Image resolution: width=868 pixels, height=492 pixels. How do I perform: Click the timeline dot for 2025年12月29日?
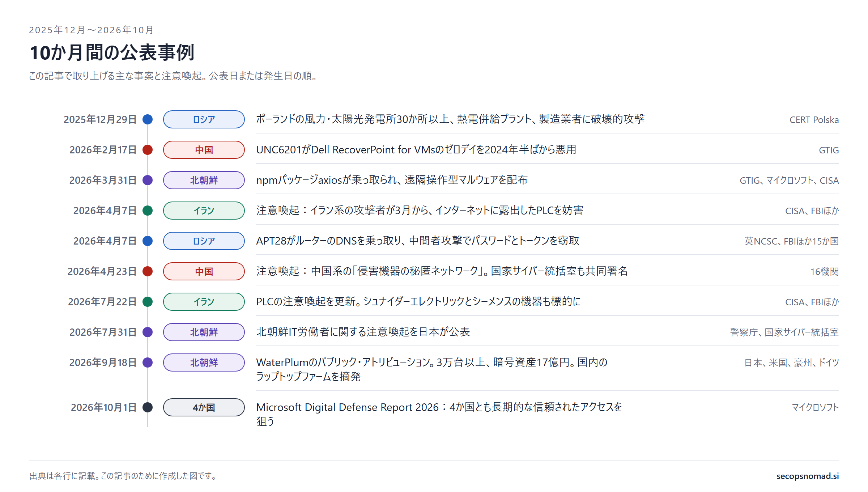coord(148,119)
